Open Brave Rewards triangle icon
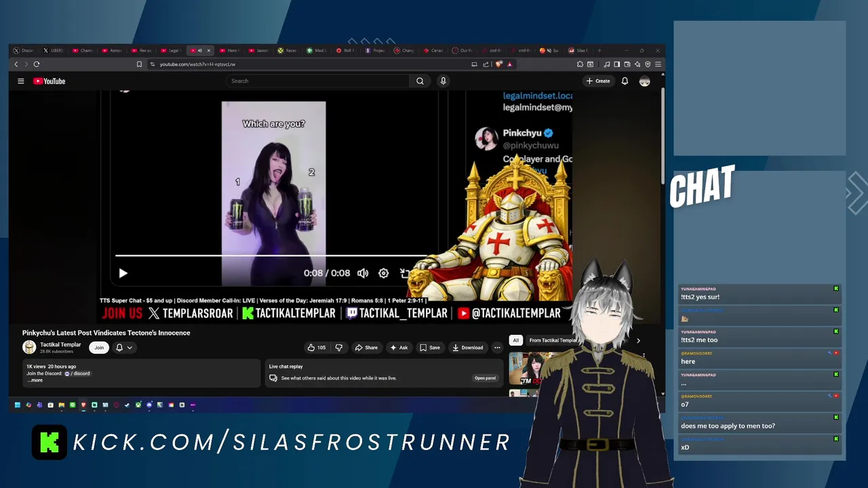The image size is (868, 488). (509, 64)
